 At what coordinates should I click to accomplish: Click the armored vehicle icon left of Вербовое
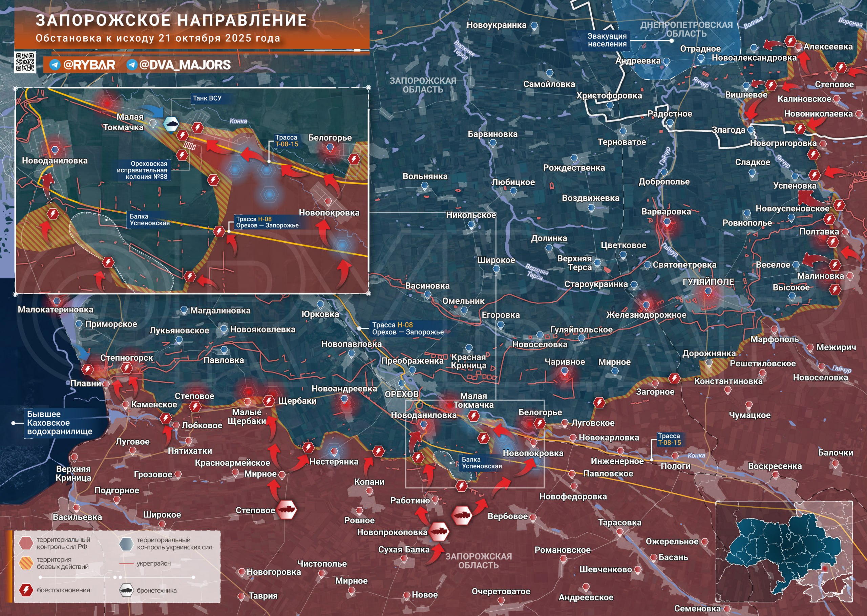[462, 515]
